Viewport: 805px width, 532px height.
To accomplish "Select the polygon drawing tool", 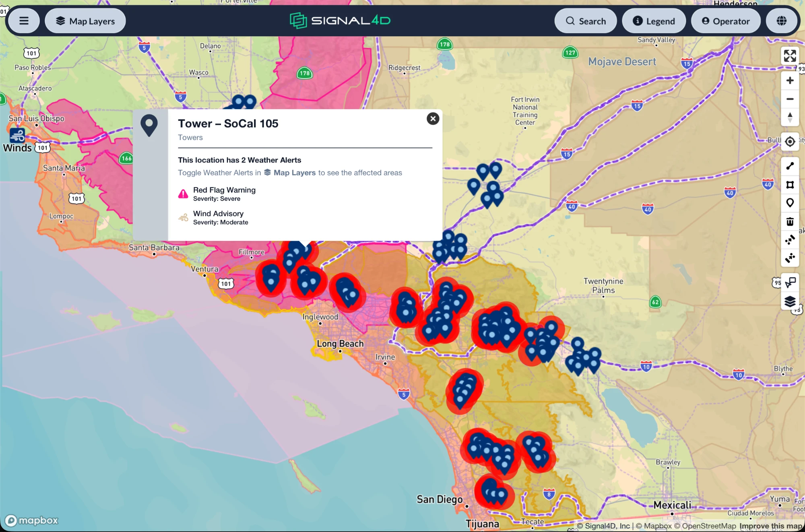I will pyautogui.click(x=790, y=185).
